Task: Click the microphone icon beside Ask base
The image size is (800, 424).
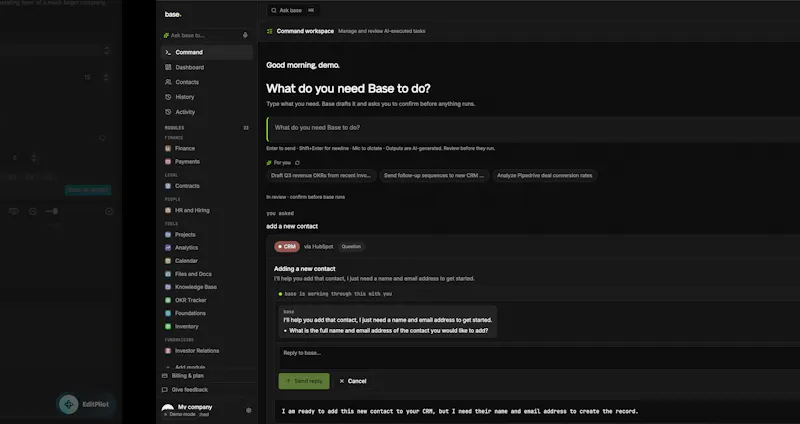Action: [245, 35]
